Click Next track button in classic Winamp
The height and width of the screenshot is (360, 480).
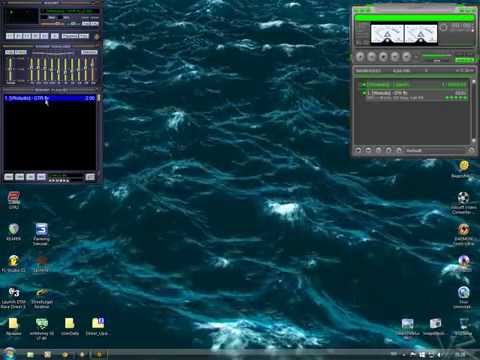click(x=44, y=36)
